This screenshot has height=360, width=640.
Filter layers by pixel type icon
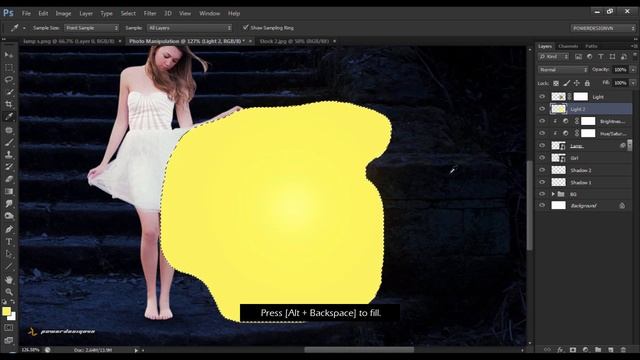coord(578,57)
